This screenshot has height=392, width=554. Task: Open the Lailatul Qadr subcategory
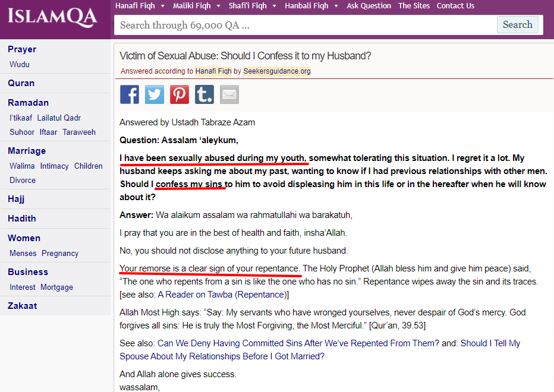point(59,118)
